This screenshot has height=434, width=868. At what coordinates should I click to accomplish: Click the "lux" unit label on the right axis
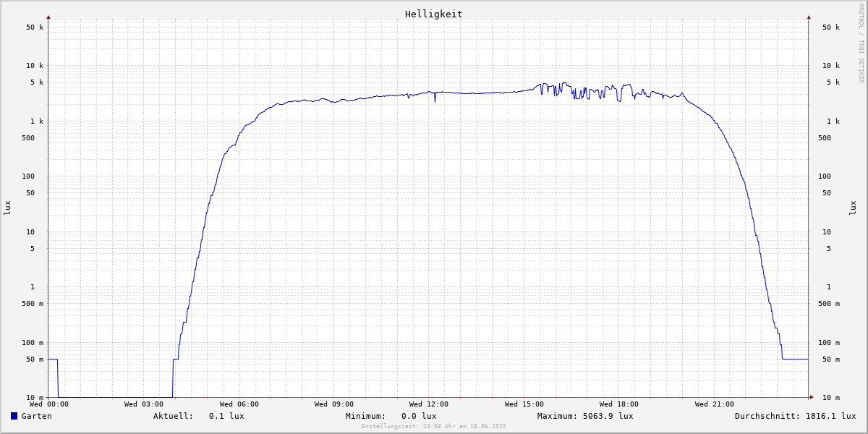pyautogui.click(x=854, y=208)
